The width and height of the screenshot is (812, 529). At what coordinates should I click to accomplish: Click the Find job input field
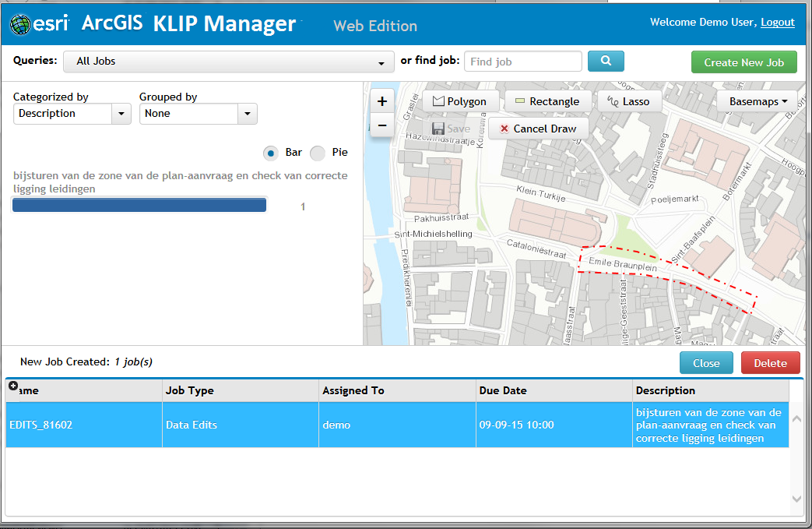click(x=523, y=62)
